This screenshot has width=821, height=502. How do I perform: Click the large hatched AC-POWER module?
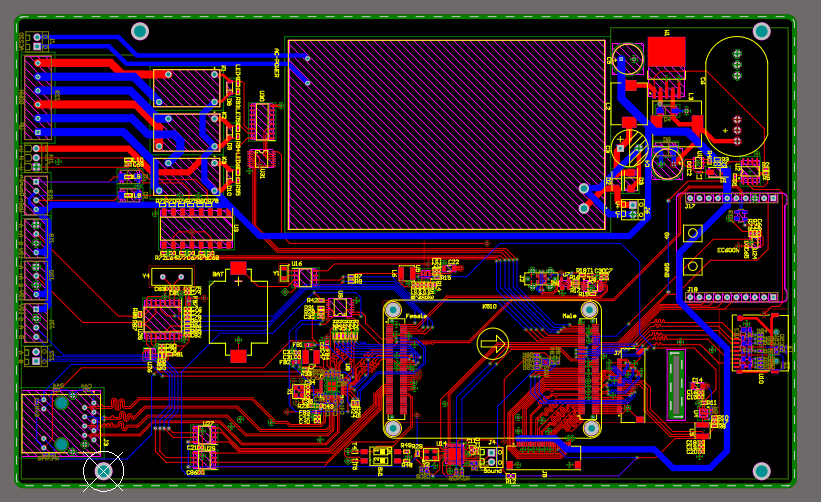(x=446, y=135)
